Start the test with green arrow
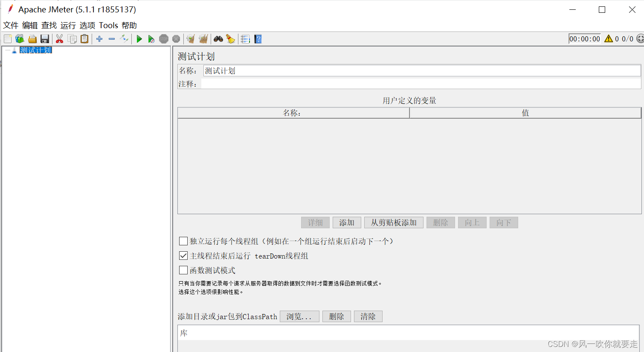 point(139,39)
